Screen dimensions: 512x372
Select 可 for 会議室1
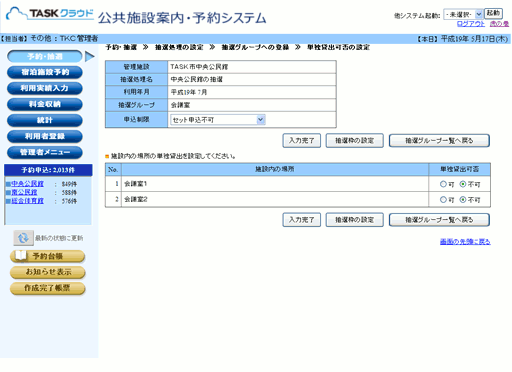pyautogui.click(x=443, y=184)
